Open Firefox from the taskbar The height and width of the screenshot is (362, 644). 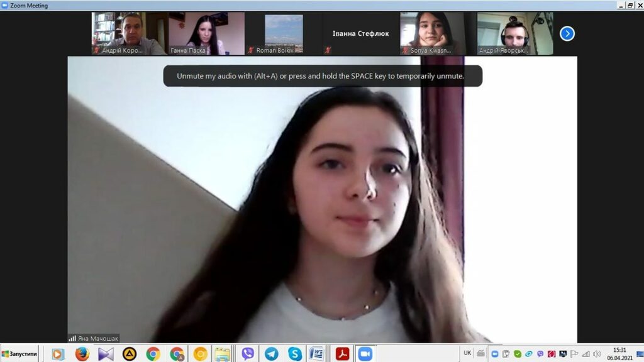point(82,354)
